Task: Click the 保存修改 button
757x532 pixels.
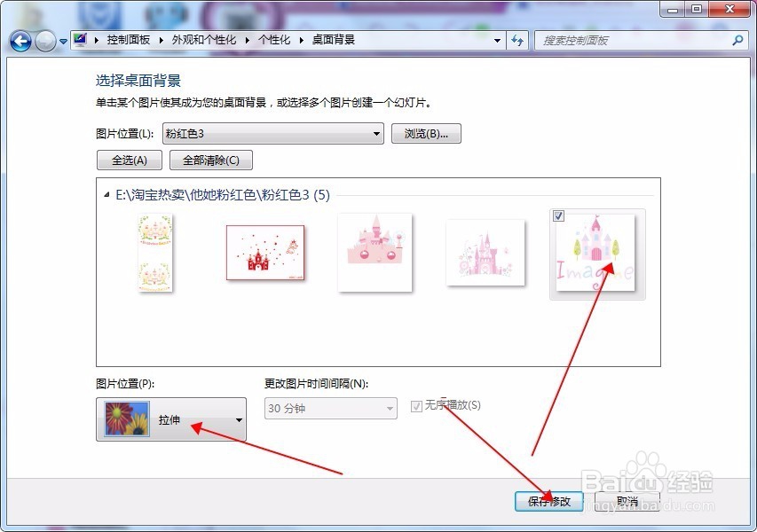Action: coord(549,501)
